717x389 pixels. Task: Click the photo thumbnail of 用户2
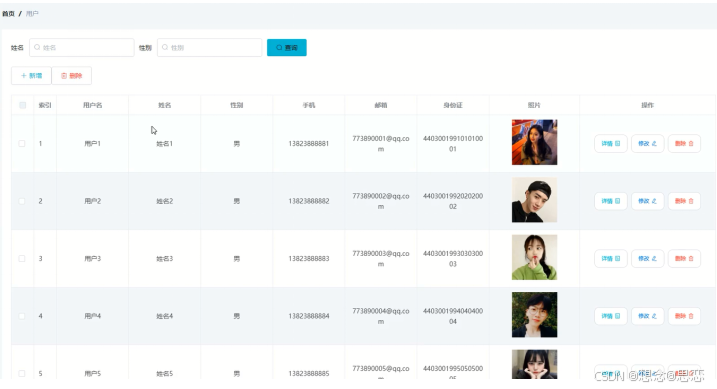click(x=534, y=200)
